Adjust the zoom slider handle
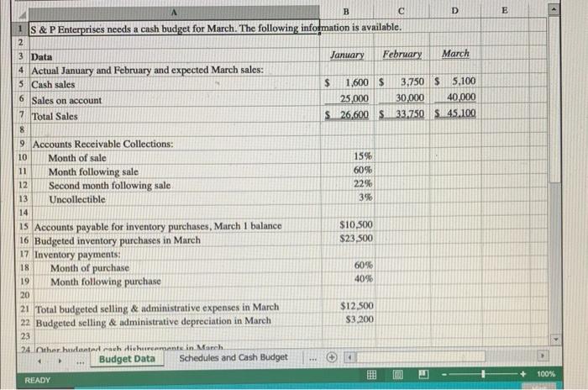 [x=483, y=374]
